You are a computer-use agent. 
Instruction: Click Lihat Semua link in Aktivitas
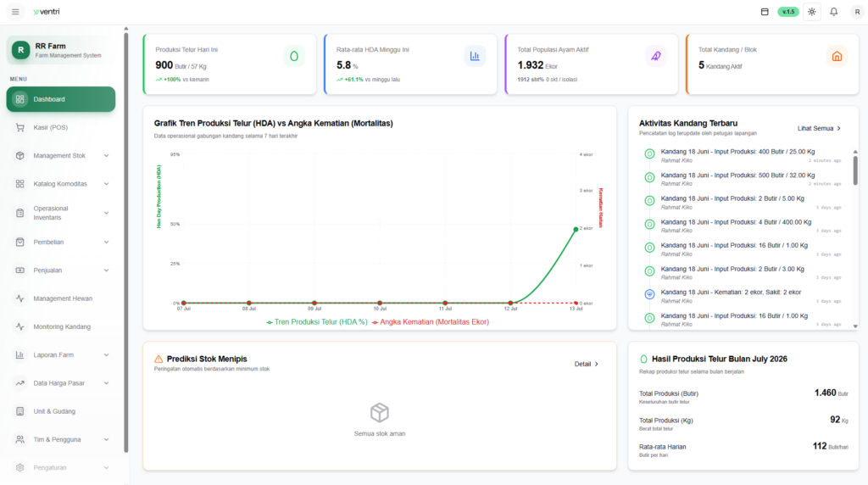point(819,128)
